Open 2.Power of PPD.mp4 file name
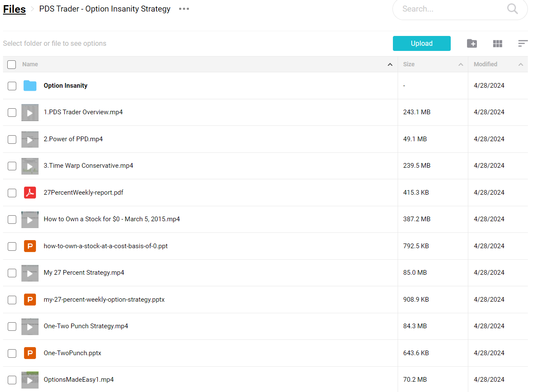 click(x=73, y=139)
